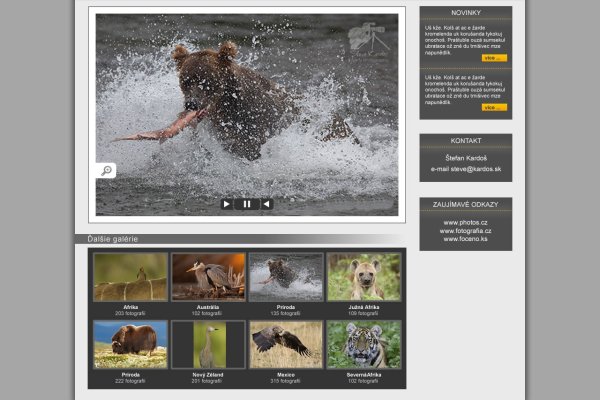This screenshot has width=600, height=400.
Task: Click the magnifier zoom icon on photo
Action: click(106, 171)
